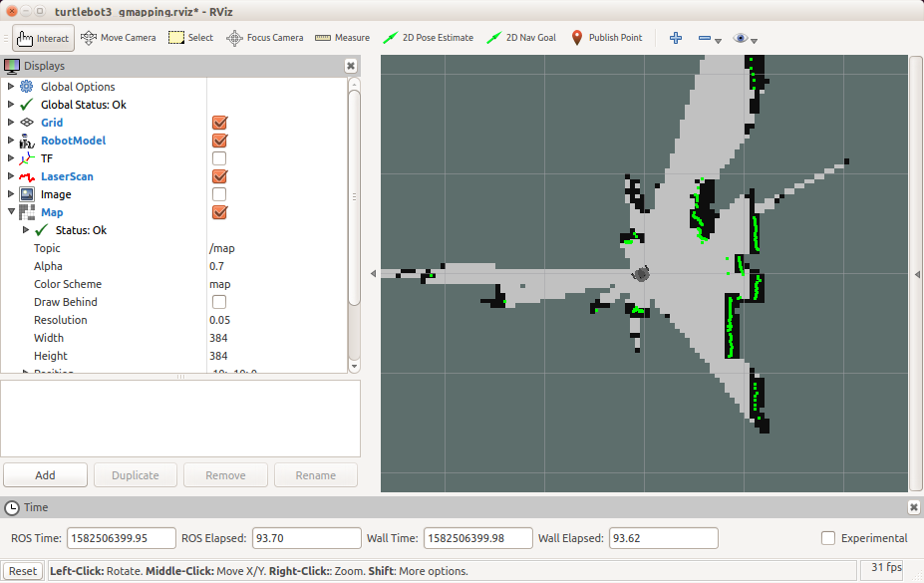Click the ROS Elapsed field
924x583 pixels.
(306, 538)
